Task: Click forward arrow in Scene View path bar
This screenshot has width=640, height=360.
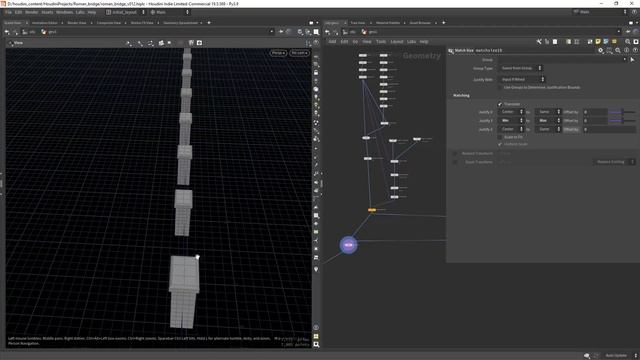Action: [16, 32]
